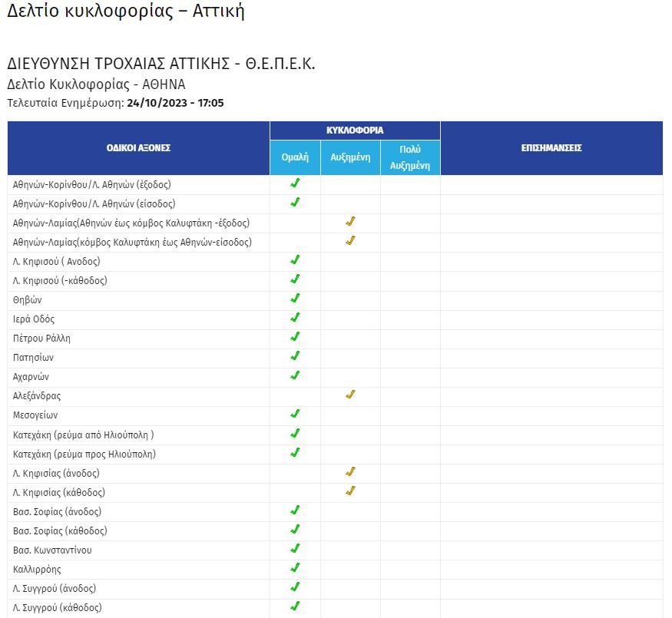
Task: Click green checkmark for Λ. Κηφισού ( Ανοδος)
Action: pos(295,260)
